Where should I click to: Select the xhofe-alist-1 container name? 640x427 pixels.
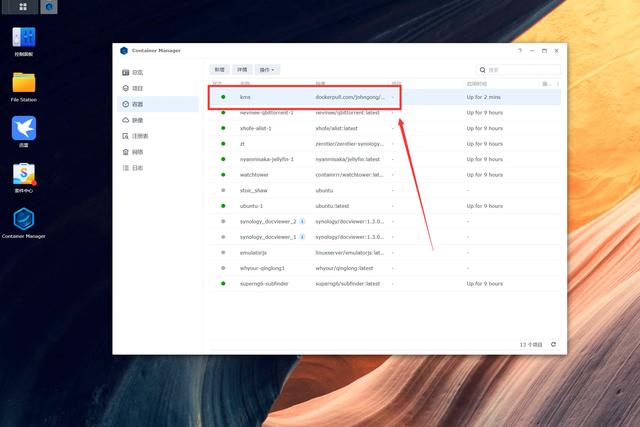click(256, 128)
